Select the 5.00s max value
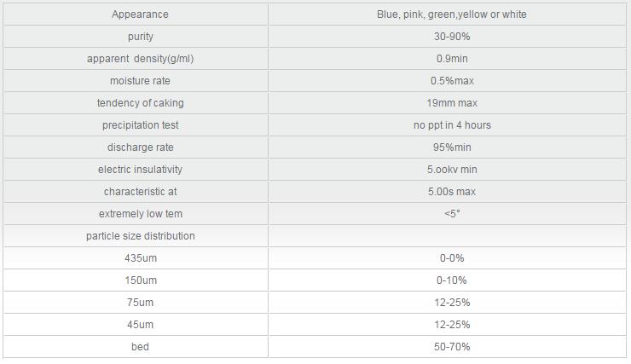The width and height of the screenshot is (631, 364). click(x=452, y=192)
